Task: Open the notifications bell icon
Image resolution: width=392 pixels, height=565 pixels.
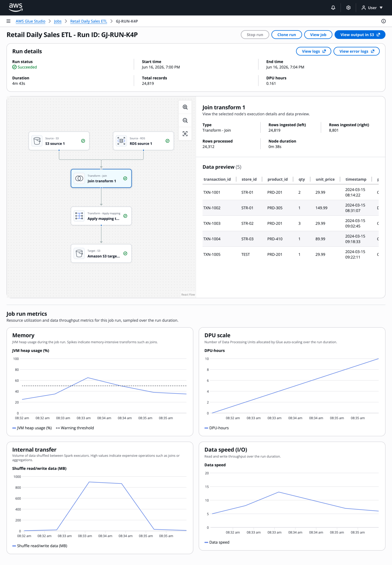Action: 333,8
